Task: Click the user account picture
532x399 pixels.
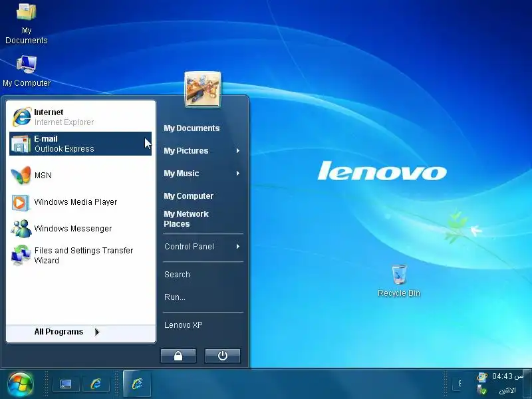Action: pyautogui.click(x=203, y=89)
